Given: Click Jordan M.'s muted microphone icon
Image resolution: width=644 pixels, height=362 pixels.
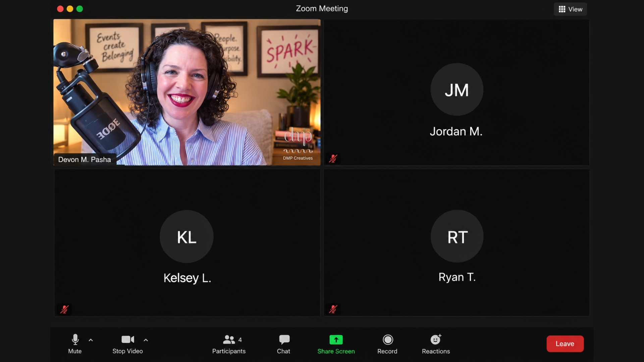Looking at the screenshot, I should click(333, 159).
